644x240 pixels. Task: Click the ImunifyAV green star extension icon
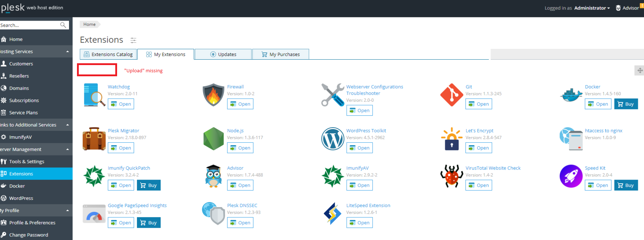point(332,176)
